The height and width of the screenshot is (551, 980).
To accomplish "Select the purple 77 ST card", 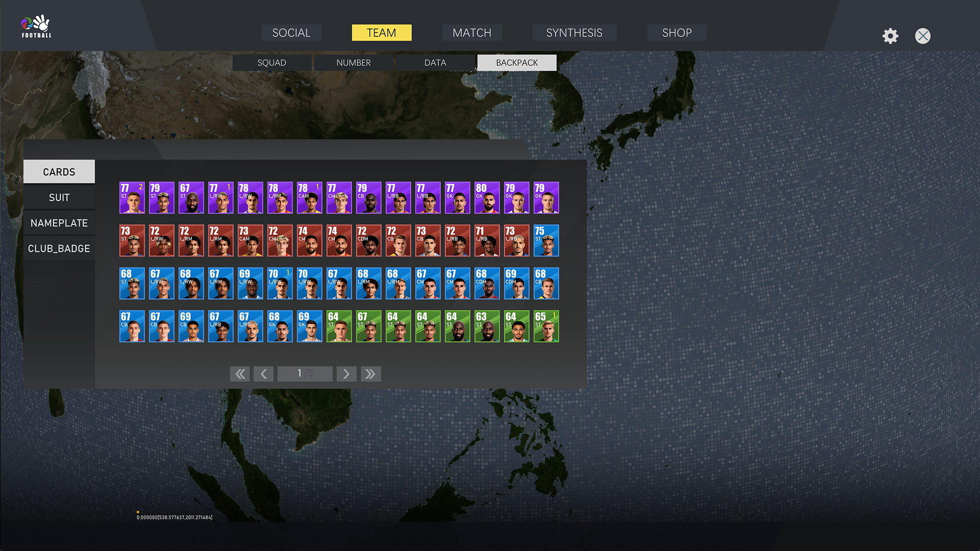I will click(x=132, y=197).
